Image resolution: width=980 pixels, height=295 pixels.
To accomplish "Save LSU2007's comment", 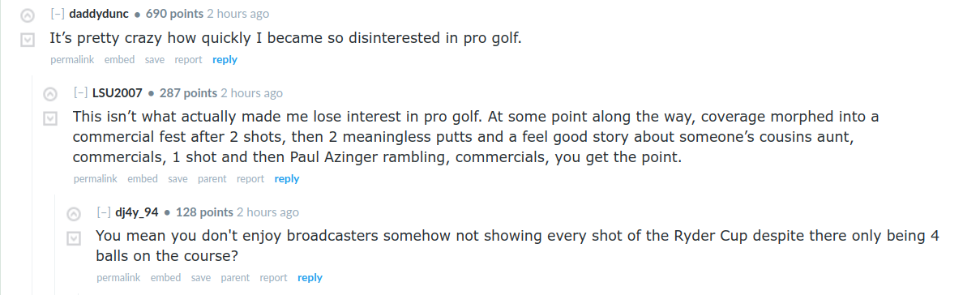I will click(178, 178).
